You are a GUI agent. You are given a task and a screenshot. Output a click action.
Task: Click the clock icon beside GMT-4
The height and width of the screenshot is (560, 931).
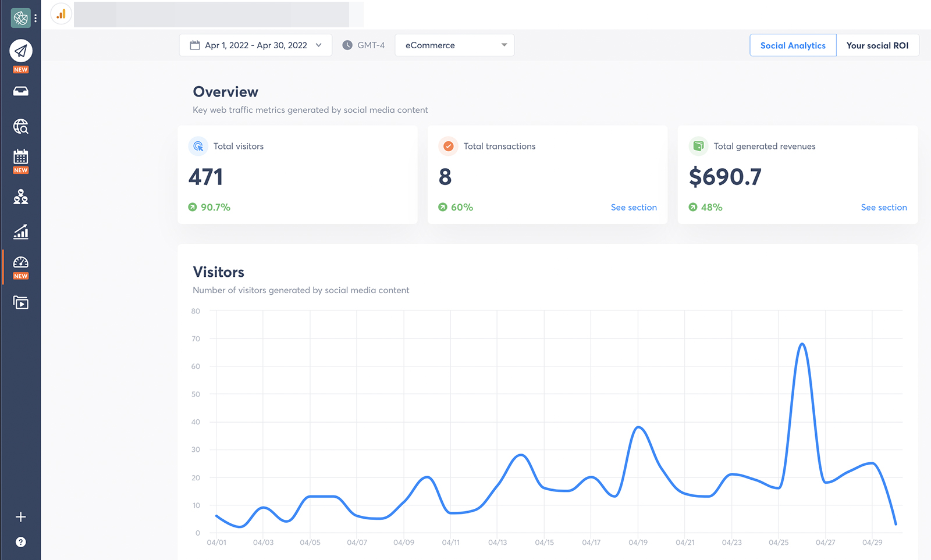[x=347, y=45]
